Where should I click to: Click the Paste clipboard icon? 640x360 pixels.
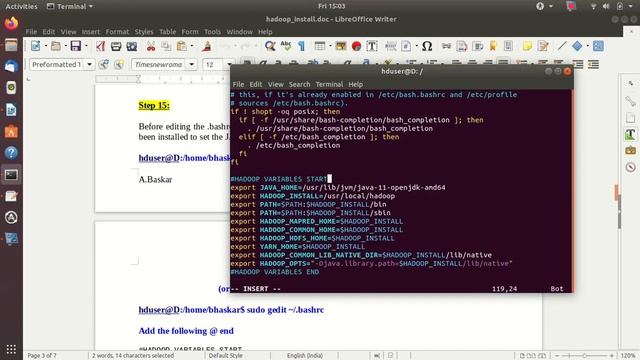pyautogui.click(x=182, y=46)
